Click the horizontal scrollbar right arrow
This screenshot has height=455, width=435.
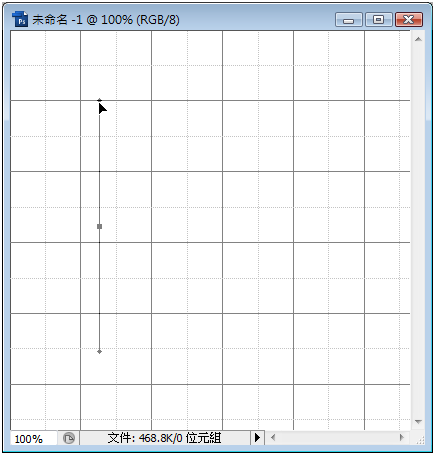click(401, 437)
